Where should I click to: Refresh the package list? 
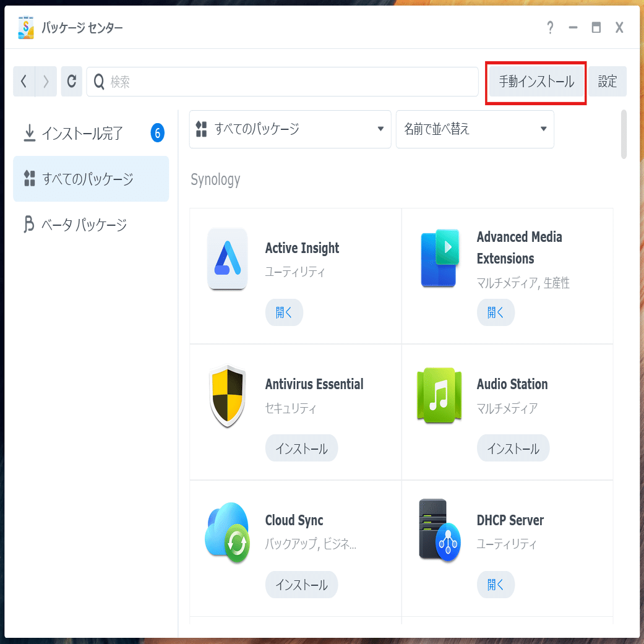coord(71,81)
